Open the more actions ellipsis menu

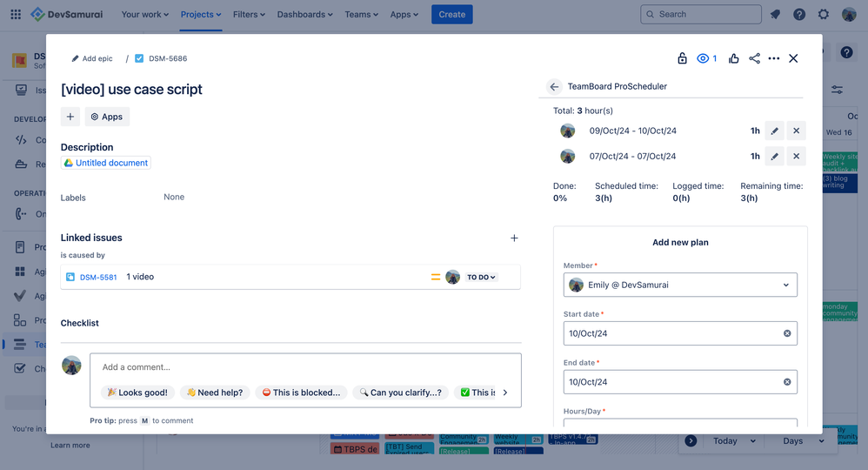(774, 58)
